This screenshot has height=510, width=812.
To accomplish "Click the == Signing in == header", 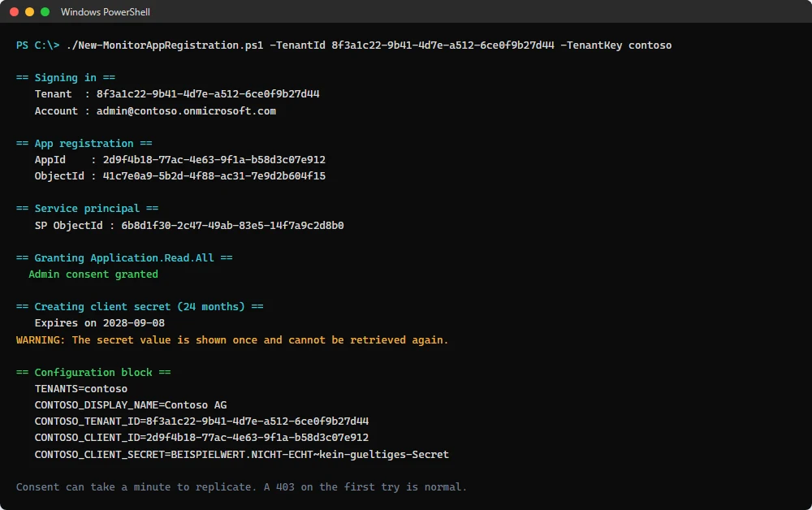I will pos(66,78).
